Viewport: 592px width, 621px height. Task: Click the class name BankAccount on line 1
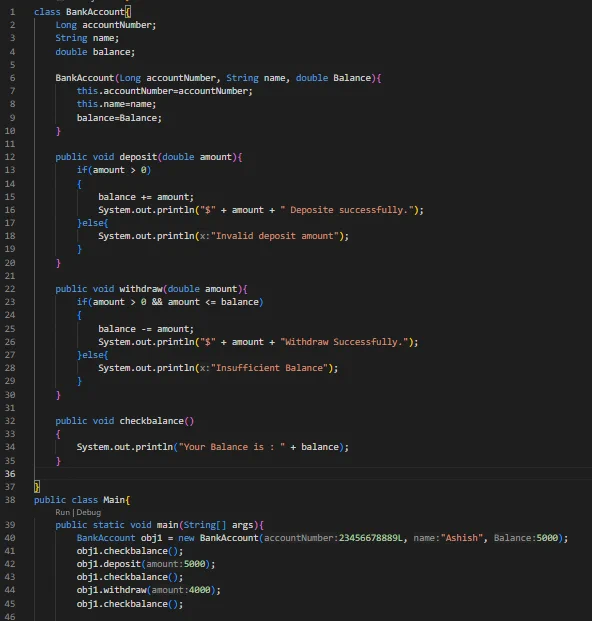pyautogui.click(x=95, y=12)
